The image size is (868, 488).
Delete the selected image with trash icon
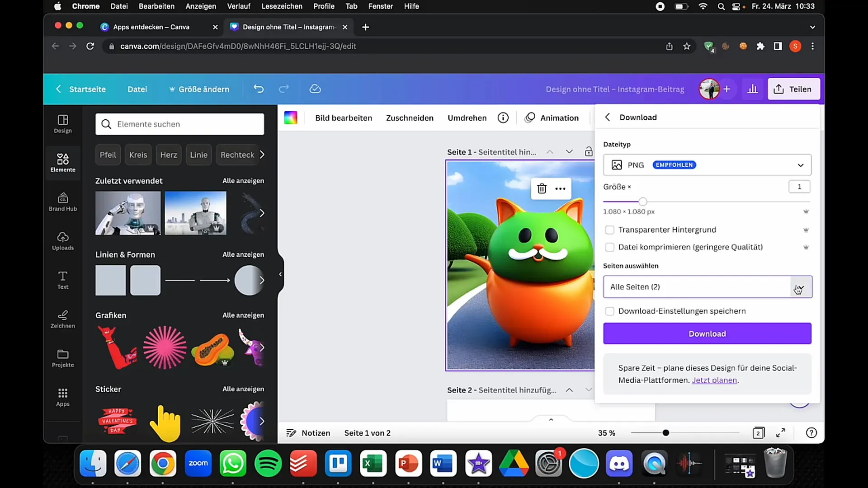[x=542, y=188]
